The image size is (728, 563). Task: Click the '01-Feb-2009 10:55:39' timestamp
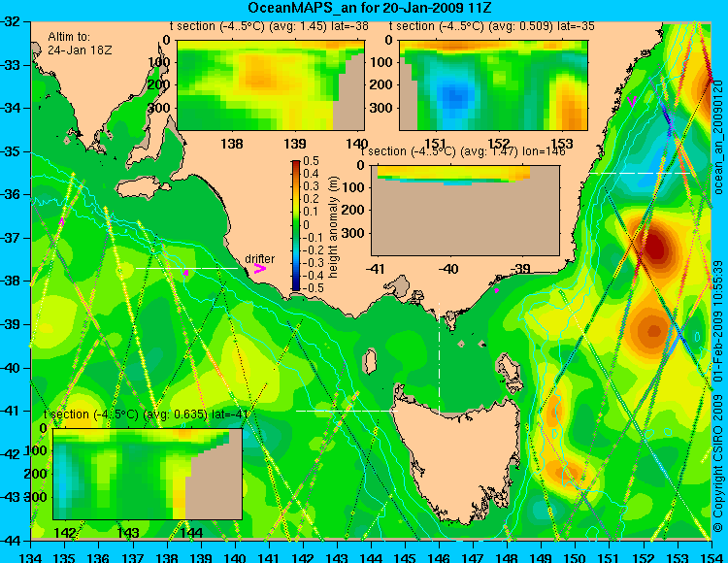(718, 320)
